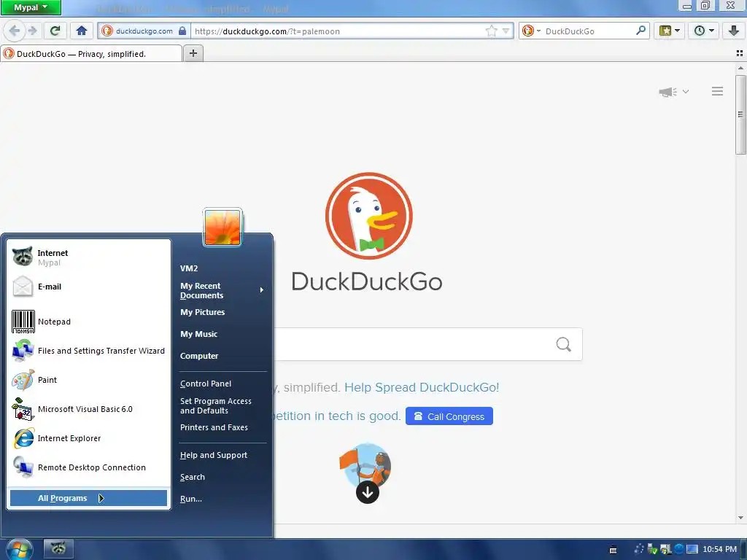Expand the address bar history dropdown arrow
Image resolution: width=747 pixels, height=560 pixels.
coord(506,31)
